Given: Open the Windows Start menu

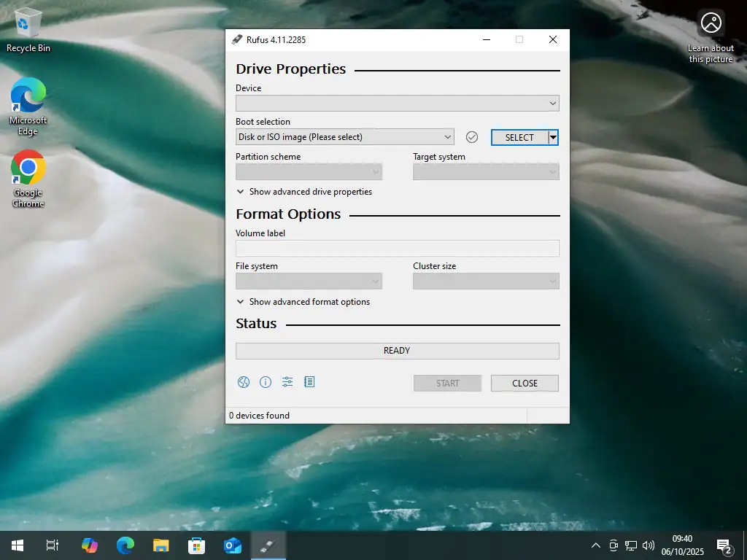Looking at the screenshot, I should 18,545.
